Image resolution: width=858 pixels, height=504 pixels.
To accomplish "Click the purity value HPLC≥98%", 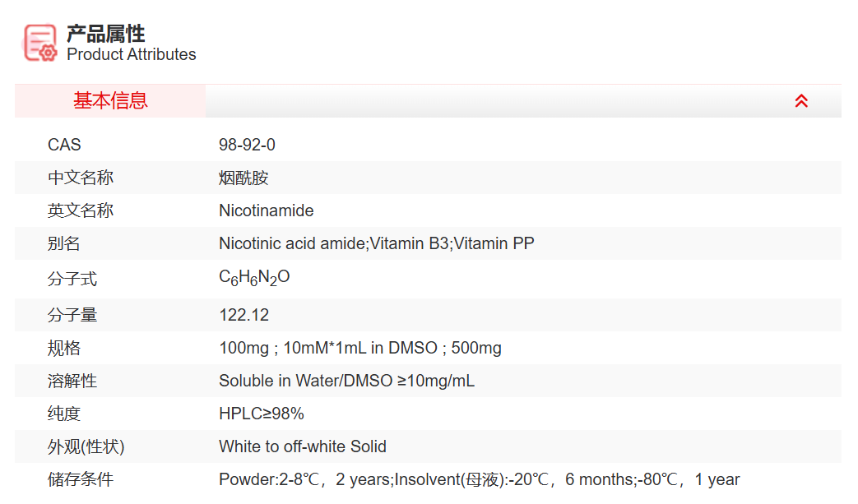I will (261, 414).
